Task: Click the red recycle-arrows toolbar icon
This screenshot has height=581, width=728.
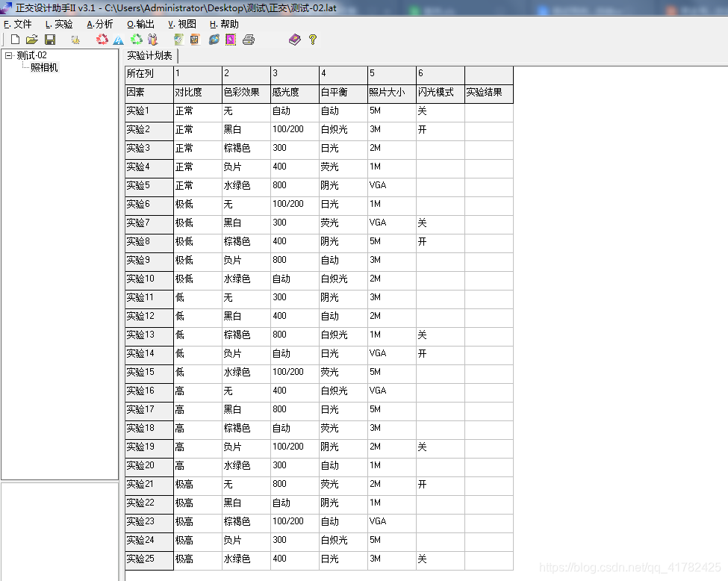Action: tap(102, 40)
